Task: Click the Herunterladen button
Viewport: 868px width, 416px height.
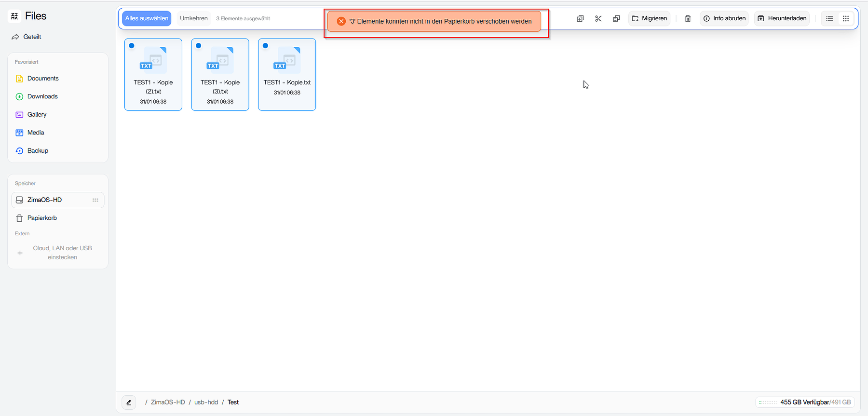Action: [782, 18]
